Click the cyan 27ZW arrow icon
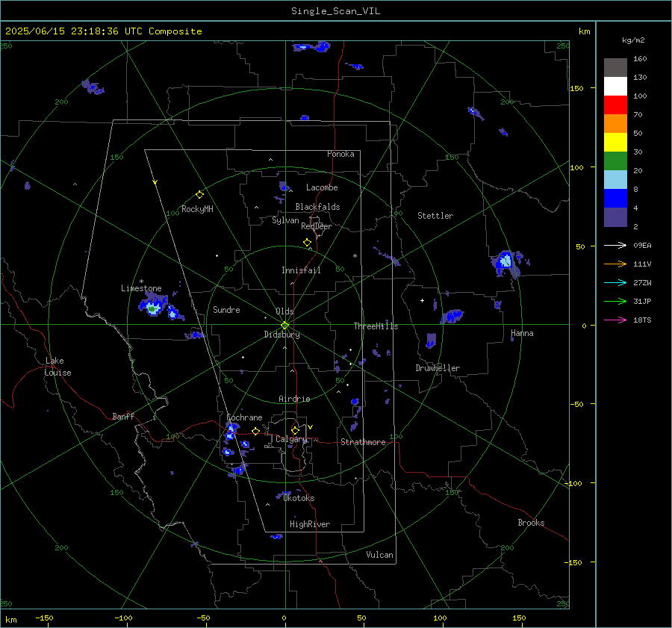Viewport: 672px width, 628px height. pyautogui.click(x=615, y=282)
